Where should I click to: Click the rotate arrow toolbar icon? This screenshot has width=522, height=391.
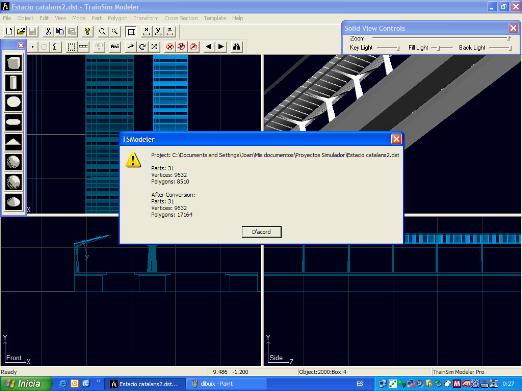click(x=142, y=47)
